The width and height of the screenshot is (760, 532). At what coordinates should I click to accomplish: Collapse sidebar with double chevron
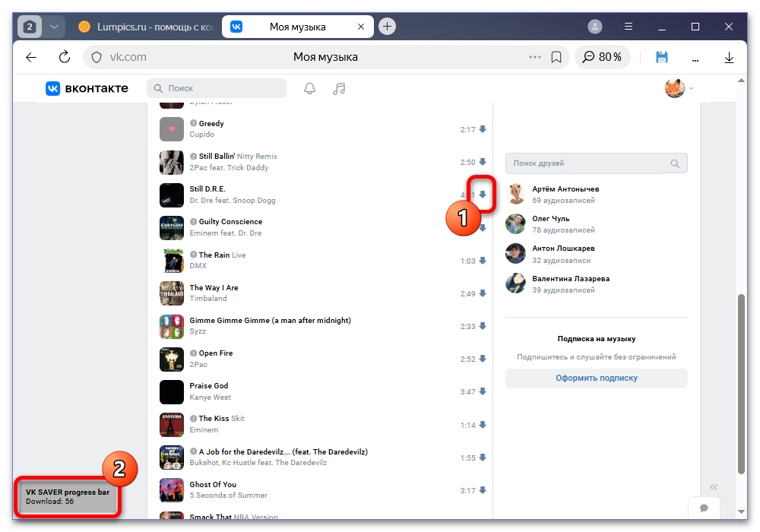tap(714, 487)
